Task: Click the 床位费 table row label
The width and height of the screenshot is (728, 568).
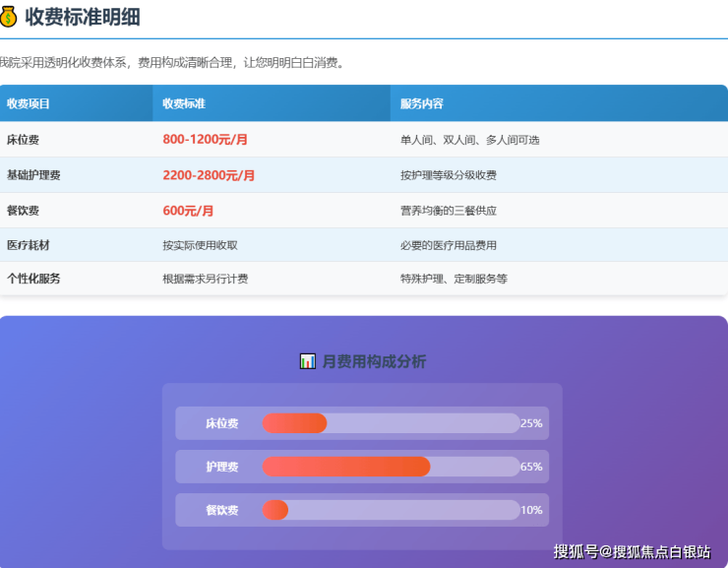Action: [23, 140]
